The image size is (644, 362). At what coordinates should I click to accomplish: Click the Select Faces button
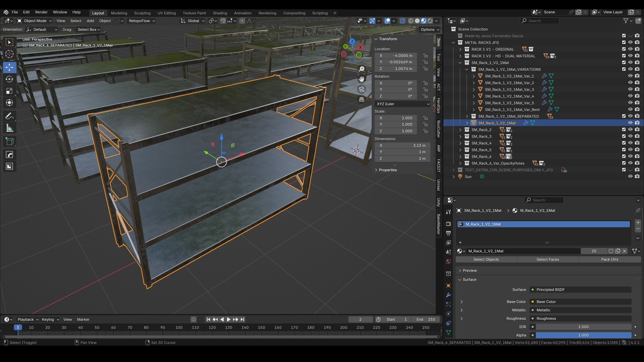click(x=548, y=259)
